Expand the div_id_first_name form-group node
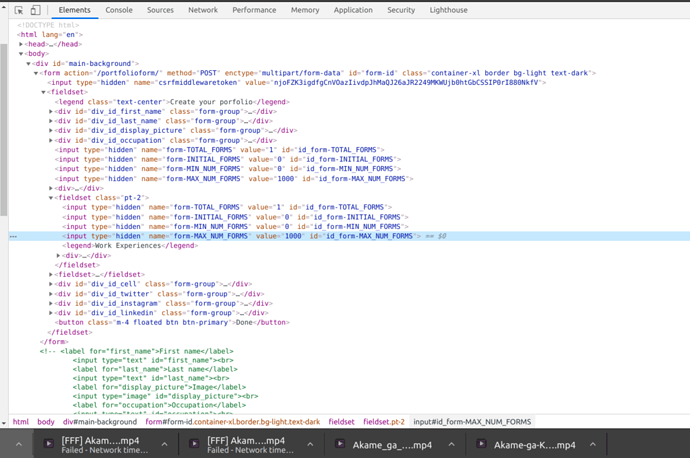This screenshot has width=690, height=458. point(52,111)
